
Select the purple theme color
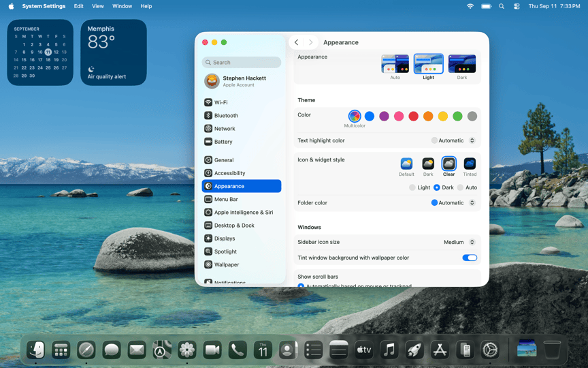(x=384, y=116)
